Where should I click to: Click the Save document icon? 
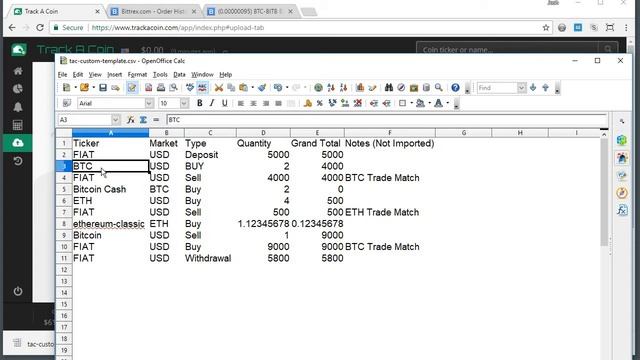[x=103, y=88]
